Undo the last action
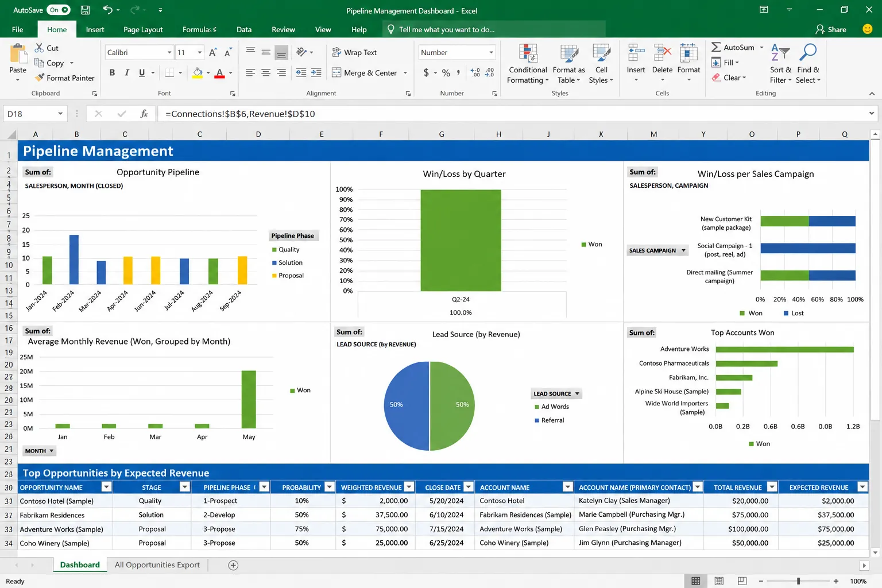 pos(107,10)
